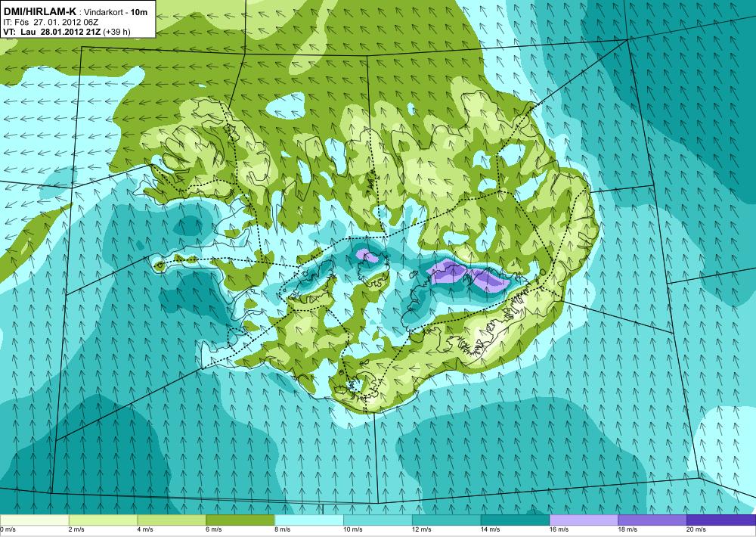Pick the medium green 4–6 m/s legend swatch
This screenshot has width=756, height=537.
[x=172, y=520]
